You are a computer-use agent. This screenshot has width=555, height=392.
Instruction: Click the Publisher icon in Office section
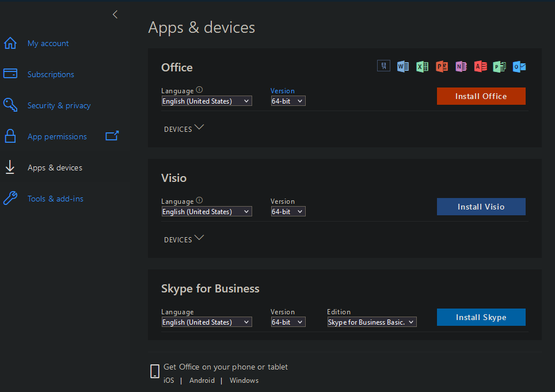click(500, 66)
